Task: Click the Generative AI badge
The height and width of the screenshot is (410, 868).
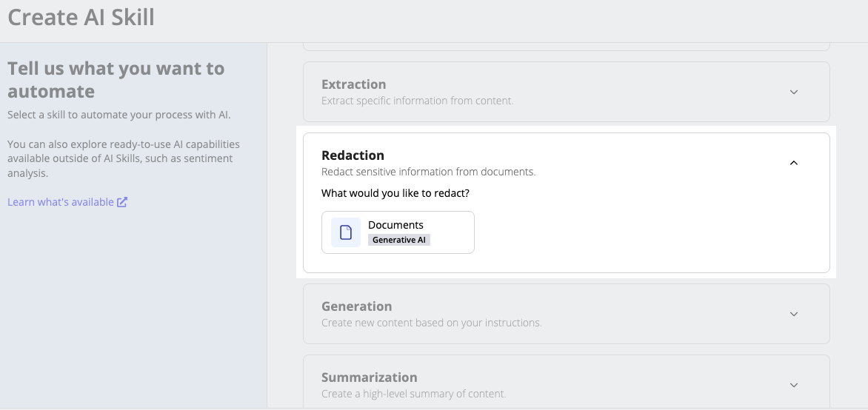Action: coord(398,240)
